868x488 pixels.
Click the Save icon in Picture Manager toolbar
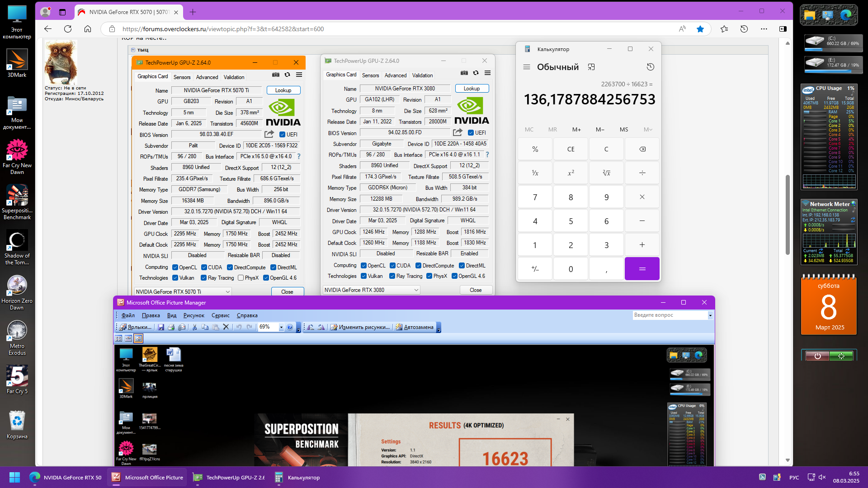pos(161,327)
